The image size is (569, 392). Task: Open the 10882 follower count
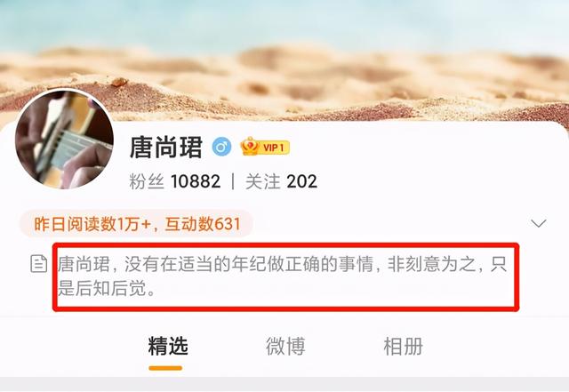[x=196, y=181]
